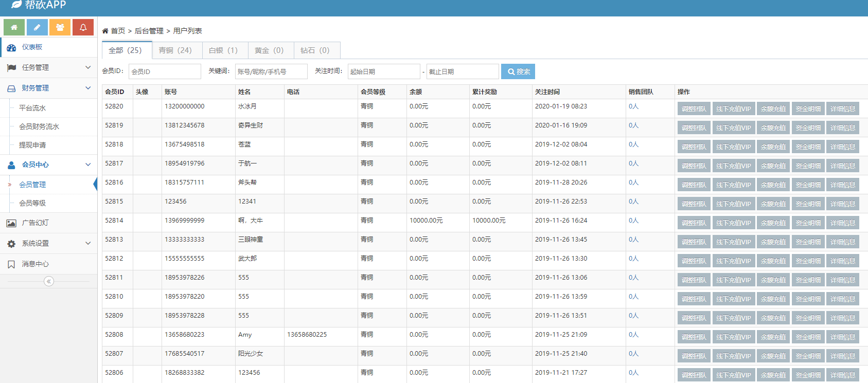Click the 0人 team link for member 52813
The height and width of the screenshot is (383, 868).
633,240
